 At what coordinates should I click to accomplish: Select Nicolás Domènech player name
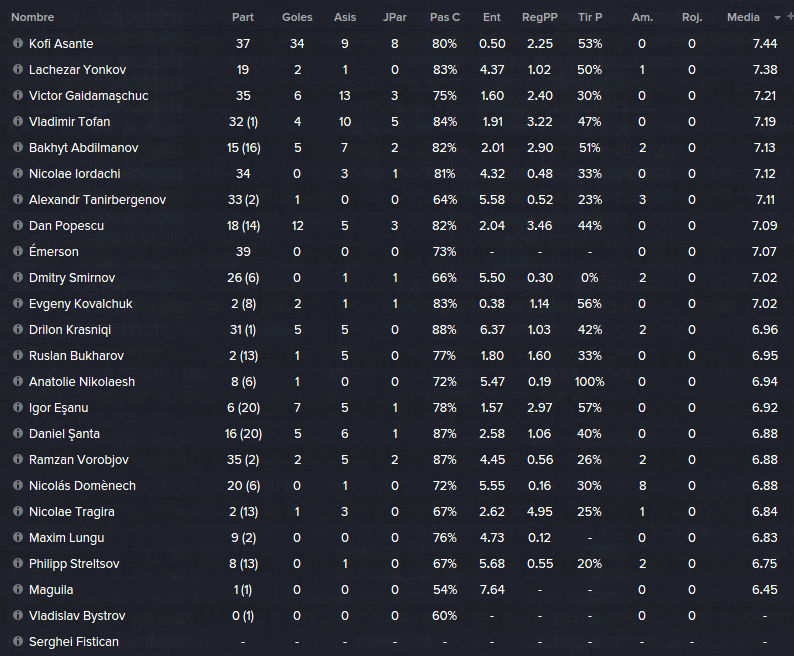click(x=82, y=486)
